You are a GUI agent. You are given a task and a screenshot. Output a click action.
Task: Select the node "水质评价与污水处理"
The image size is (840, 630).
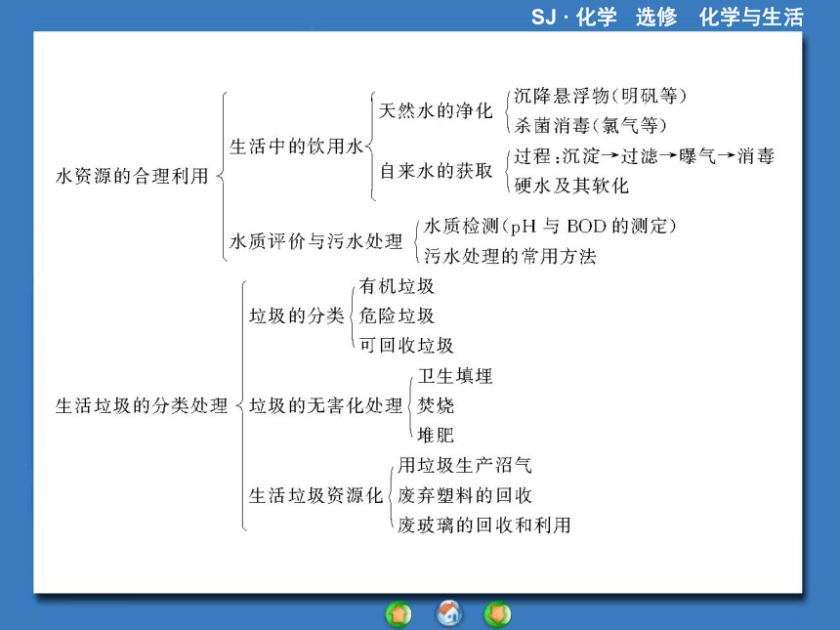pos(316,241)
